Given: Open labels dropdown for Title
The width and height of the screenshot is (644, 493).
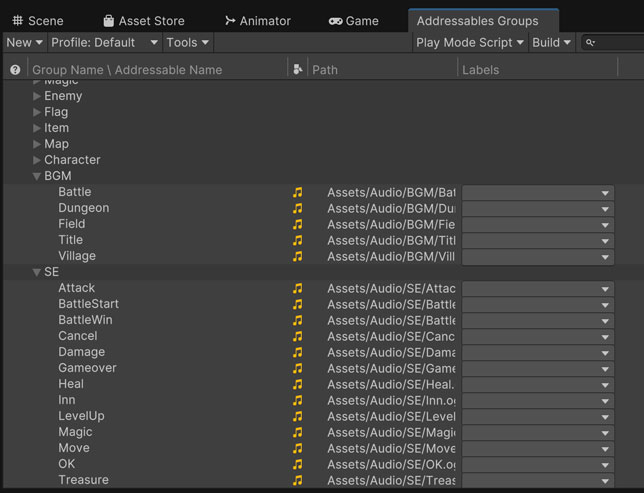Looking at the screenshot, I should coord(538,241).
